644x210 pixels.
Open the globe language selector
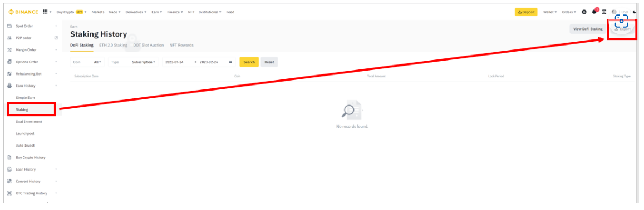(x=614, y=12)
